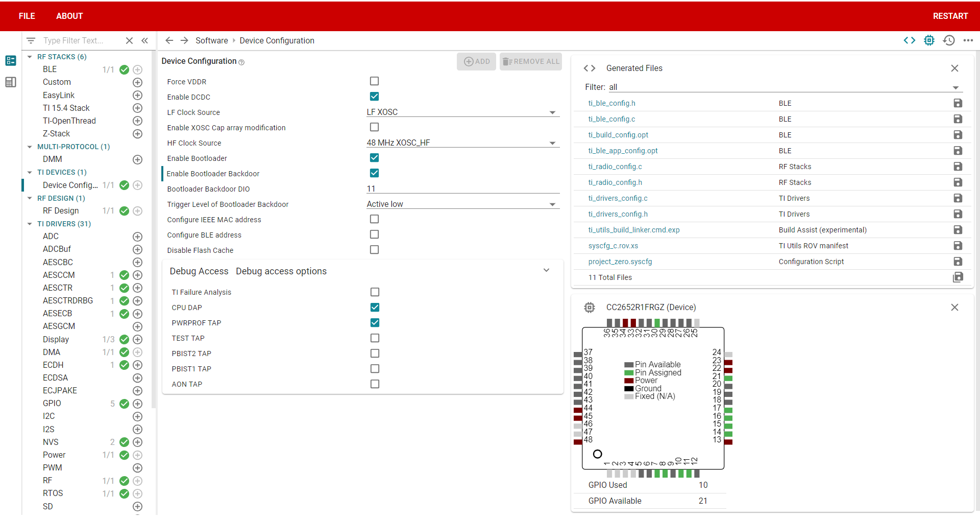This screenshot has height=518, width=980.
Task: Open the ABOUT menu
Action: [x=69, y=16]
